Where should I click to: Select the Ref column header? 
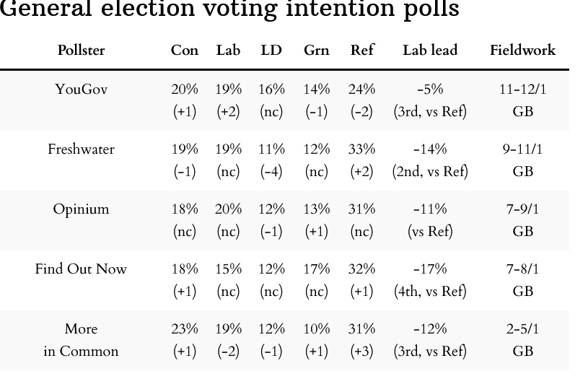[361, 51]
